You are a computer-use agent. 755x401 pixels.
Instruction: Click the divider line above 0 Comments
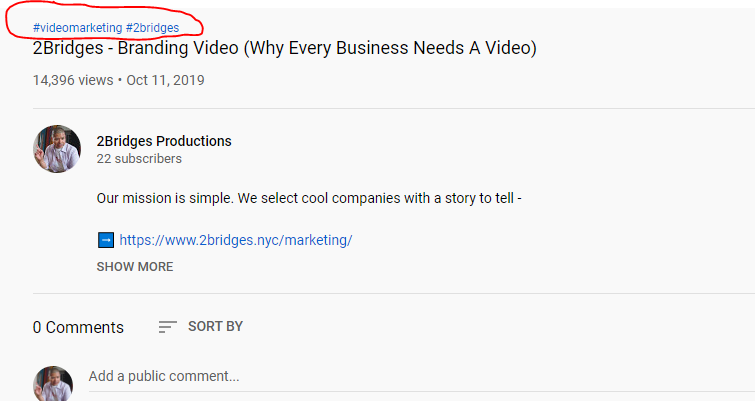tap(394, 293)
